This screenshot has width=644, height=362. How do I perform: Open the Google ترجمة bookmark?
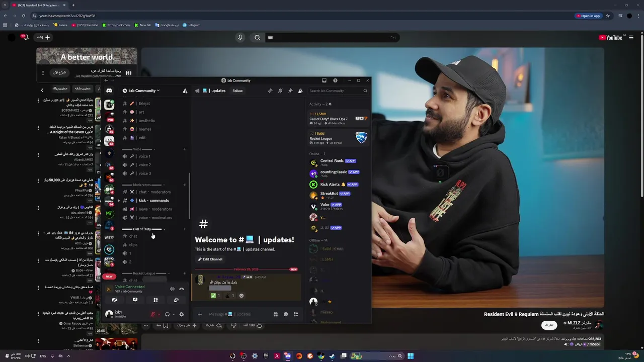(167, 25)
